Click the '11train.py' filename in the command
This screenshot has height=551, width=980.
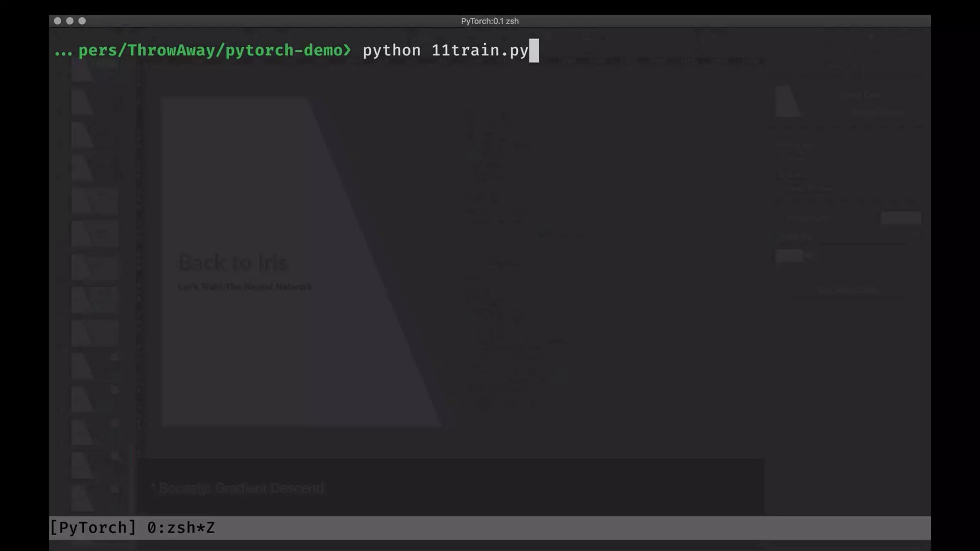tap(479, 50)
